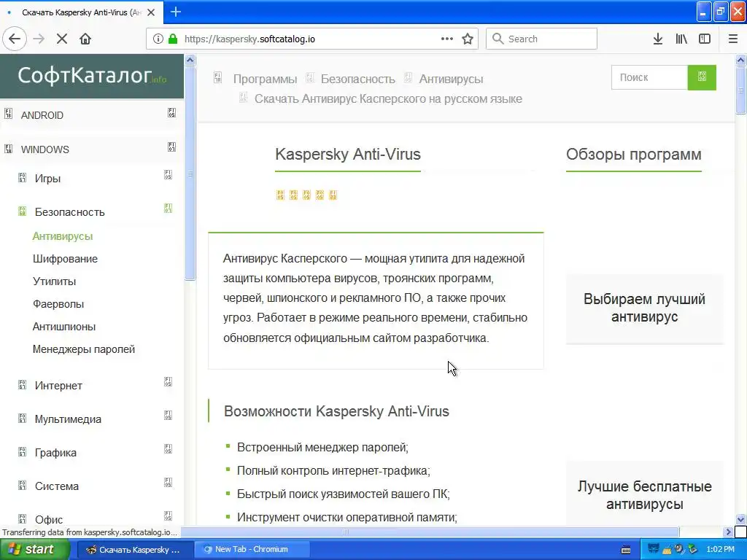747x560 pixels.
Task: Click the browser Back arrow button
Action: [x=15, y=39]
